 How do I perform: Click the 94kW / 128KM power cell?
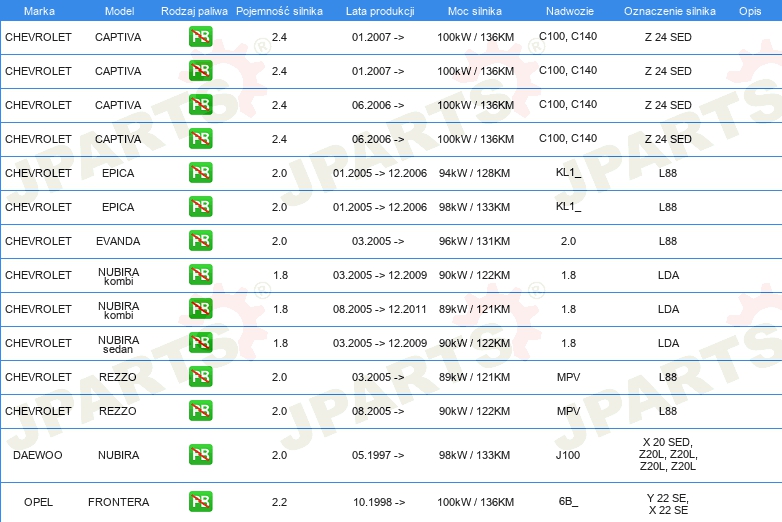[x=474, y=174]
